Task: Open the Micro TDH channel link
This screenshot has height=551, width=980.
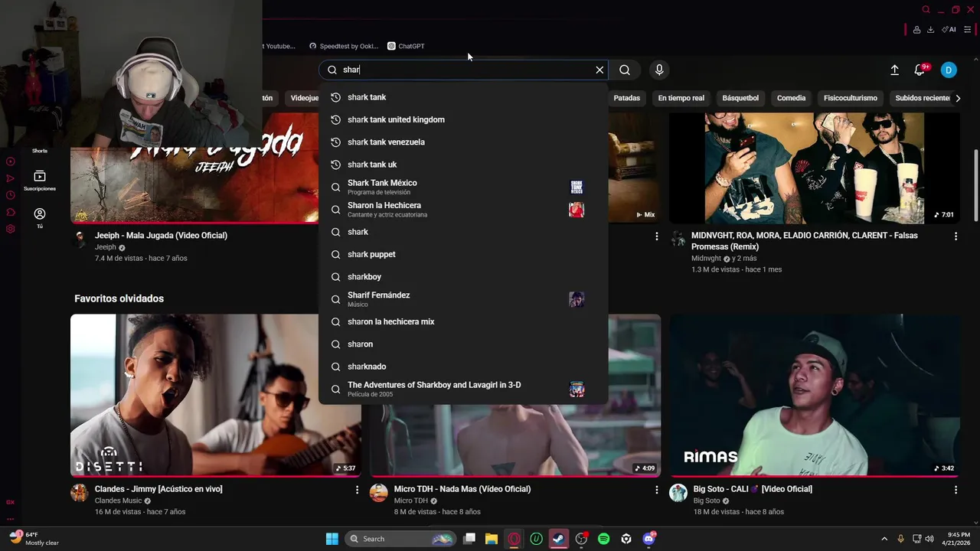Action: [410, 500]
